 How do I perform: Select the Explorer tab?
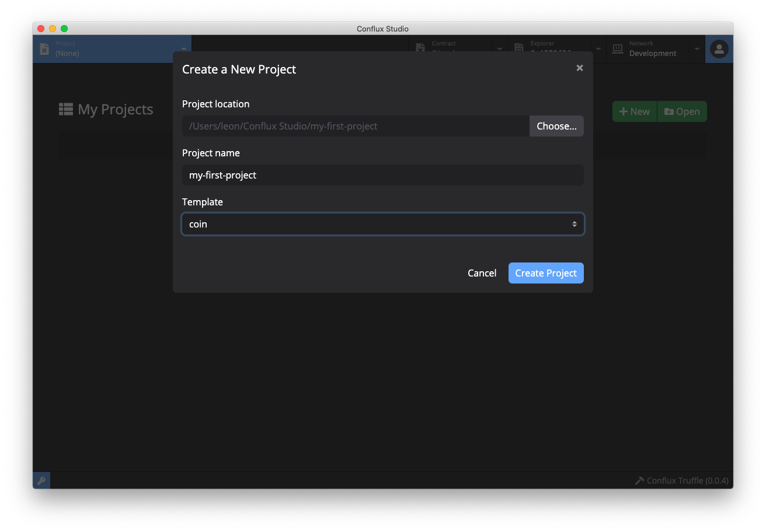(549, 49)
